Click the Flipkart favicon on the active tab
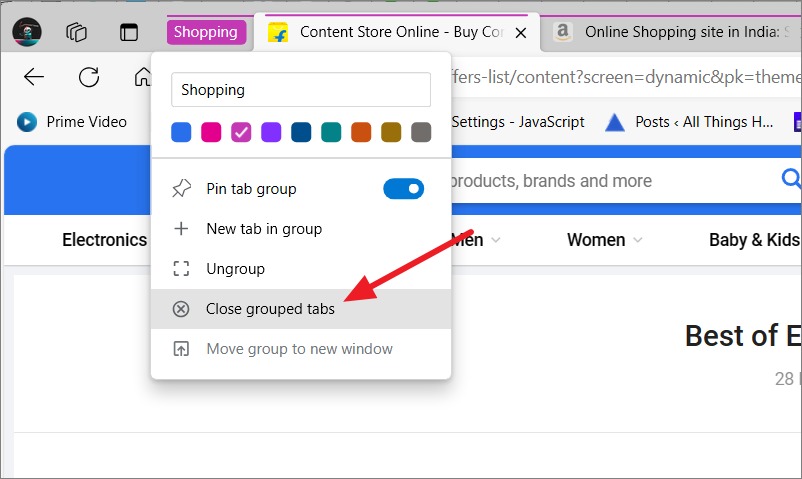The width and height of the screenshot is (802, 479). click(278, 32)
